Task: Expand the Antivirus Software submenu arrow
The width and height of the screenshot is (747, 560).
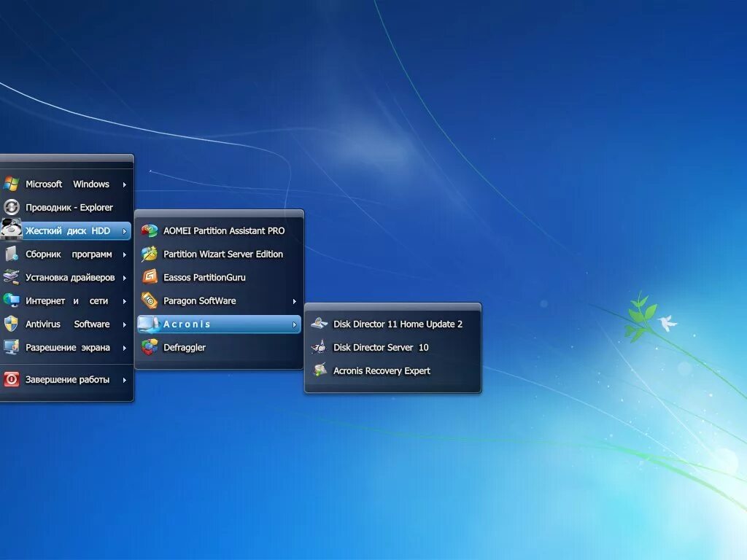Action: tap(124, 324)
